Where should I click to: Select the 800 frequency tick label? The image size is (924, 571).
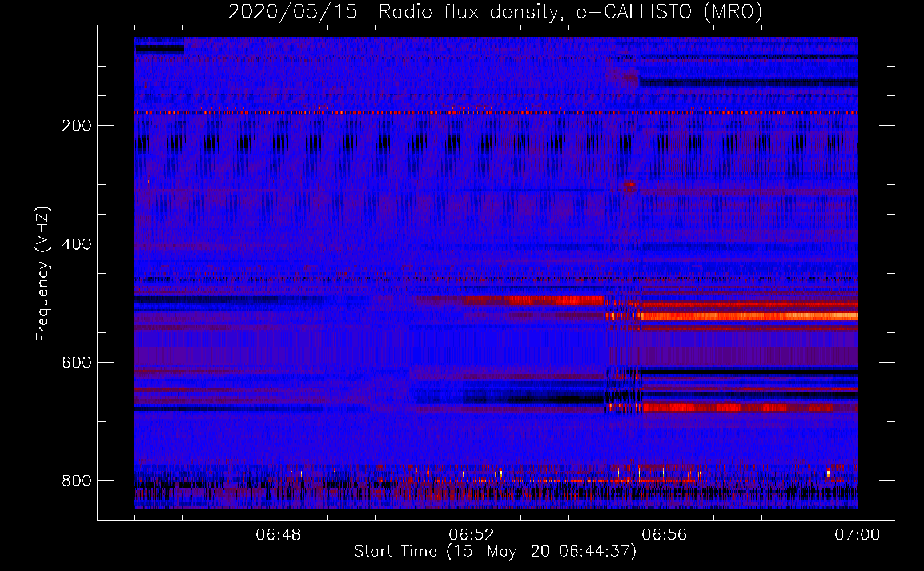[x=77, y=481]
